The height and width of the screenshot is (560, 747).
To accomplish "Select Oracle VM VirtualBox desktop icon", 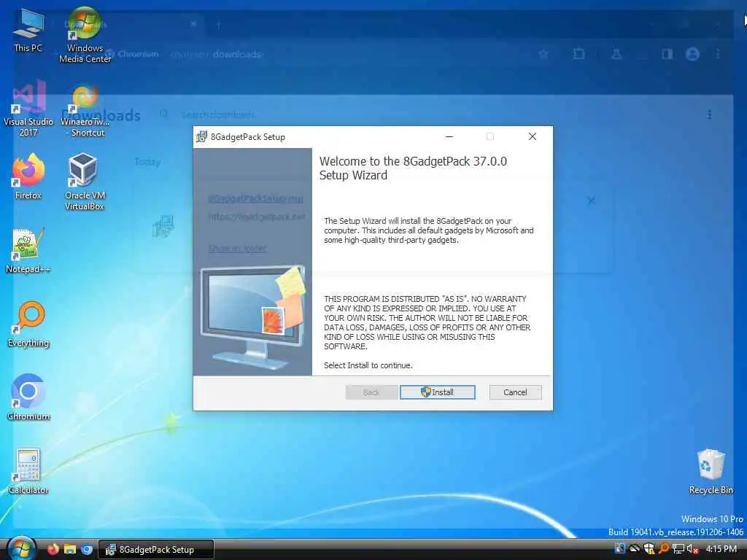I will tap(85, 182).
